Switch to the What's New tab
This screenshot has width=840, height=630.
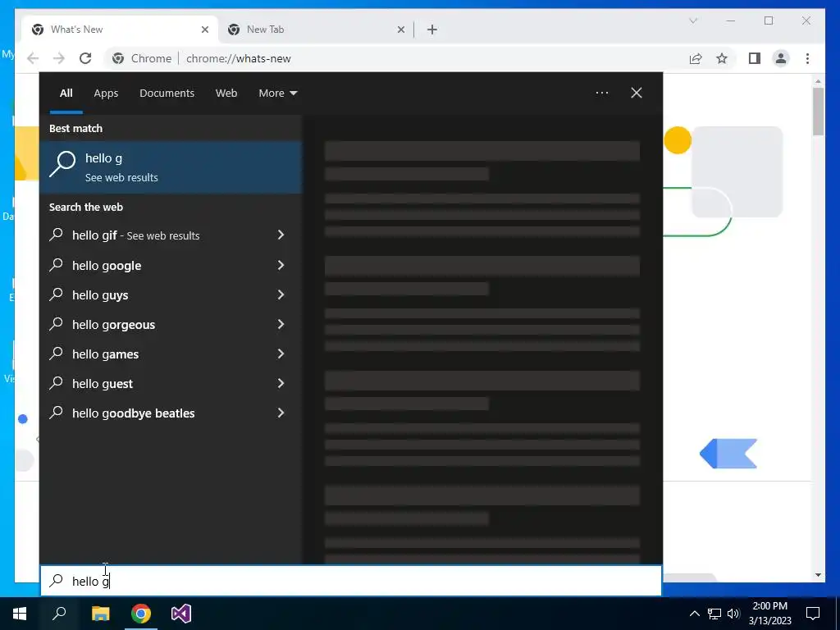[120, 30]
